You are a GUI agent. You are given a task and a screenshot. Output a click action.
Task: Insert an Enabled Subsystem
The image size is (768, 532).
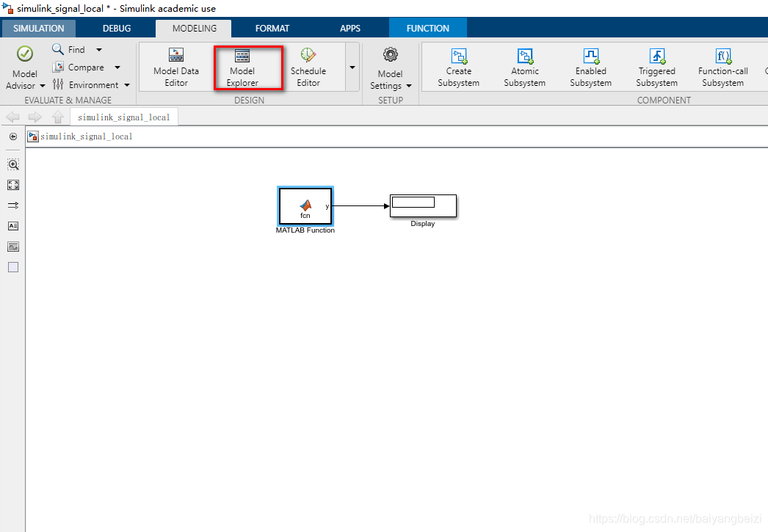coord(591,67)
